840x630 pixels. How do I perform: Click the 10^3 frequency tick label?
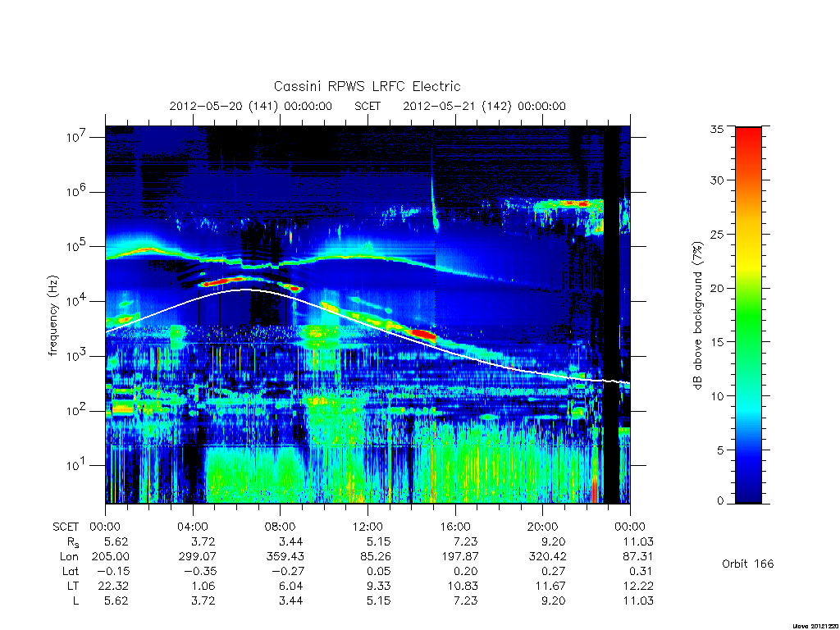coord(76,356)
